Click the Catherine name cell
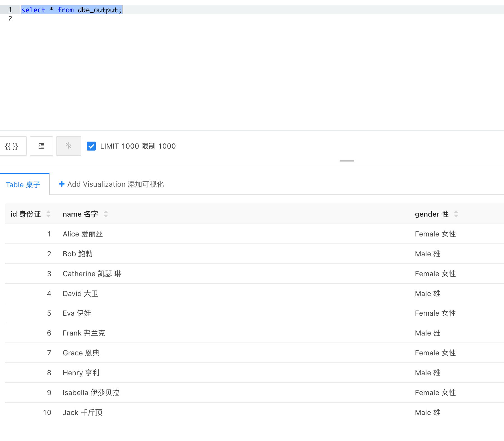 point(92,274)
